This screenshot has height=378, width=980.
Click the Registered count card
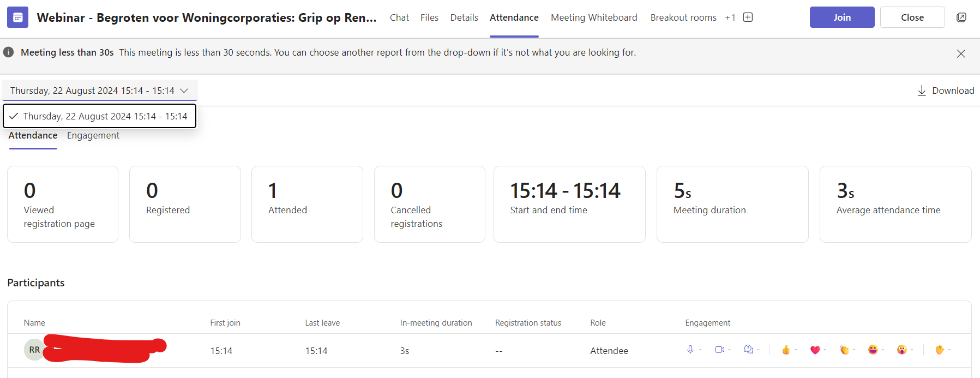(185, 204)
